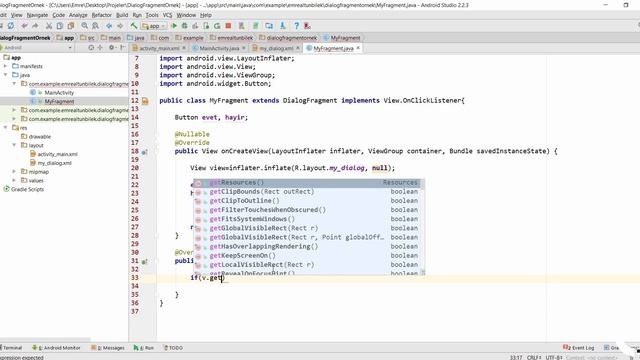Start debugging with the bug icon
The height and width of the screenshot is (360, 640).
pos(184,26)
